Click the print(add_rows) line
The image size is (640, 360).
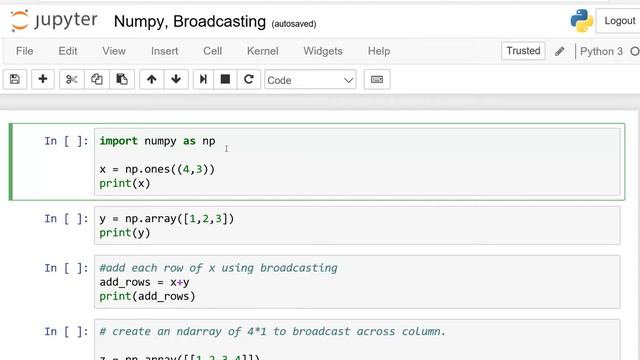pos(147,296)
